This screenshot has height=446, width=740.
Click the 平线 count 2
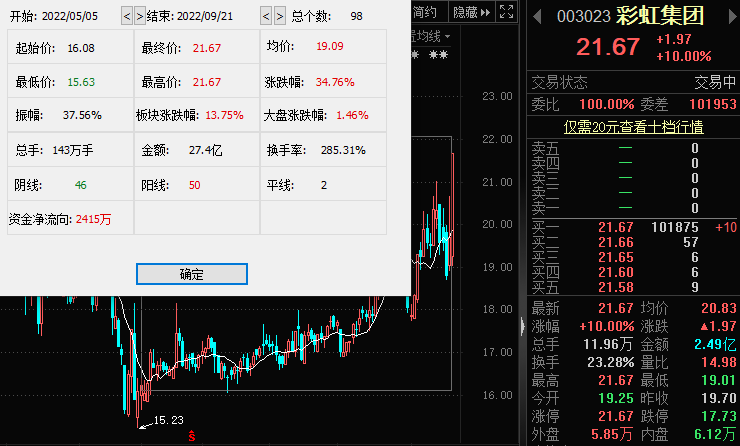324,185
